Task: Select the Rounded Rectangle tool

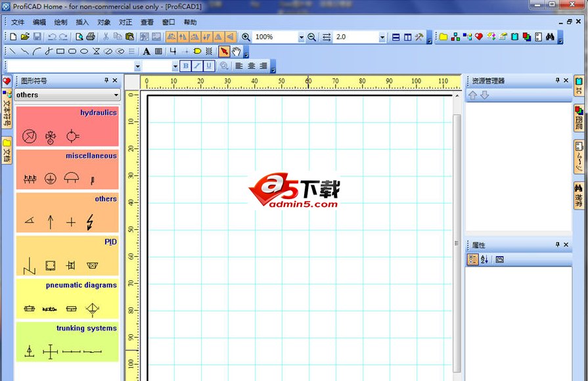Action: click(x=72, y=51)
